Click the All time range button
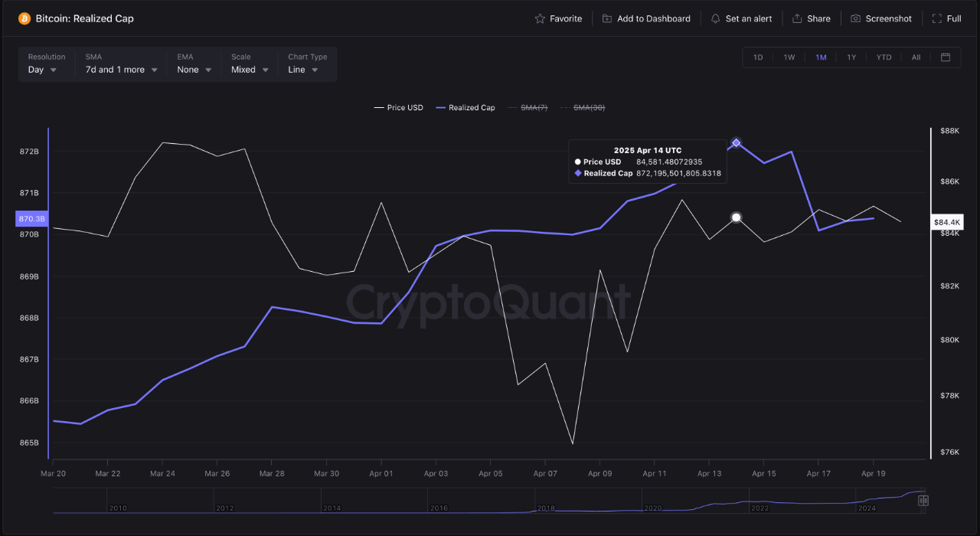The width and height of the screenshot is (980, 536). [916, 57]
